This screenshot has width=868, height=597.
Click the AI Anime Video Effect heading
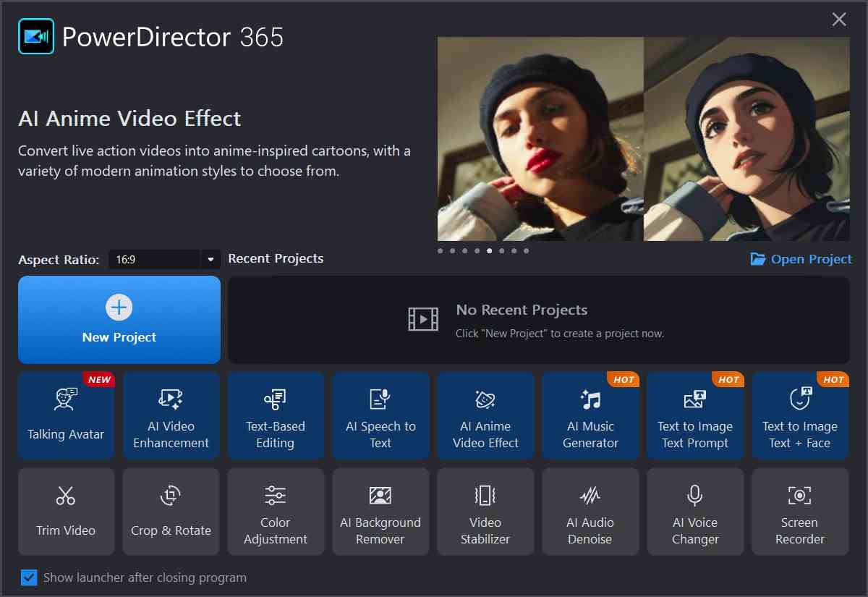click(x=129, y=119)
